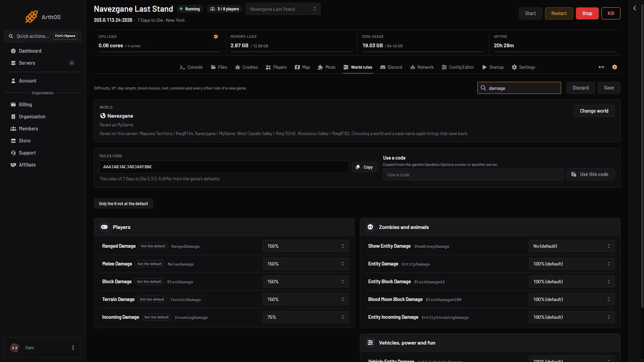The height and width of the screenshot is (362, 644).
Task: Open the Entity Incoming Damage dropdown
Action: click(572, 317)
